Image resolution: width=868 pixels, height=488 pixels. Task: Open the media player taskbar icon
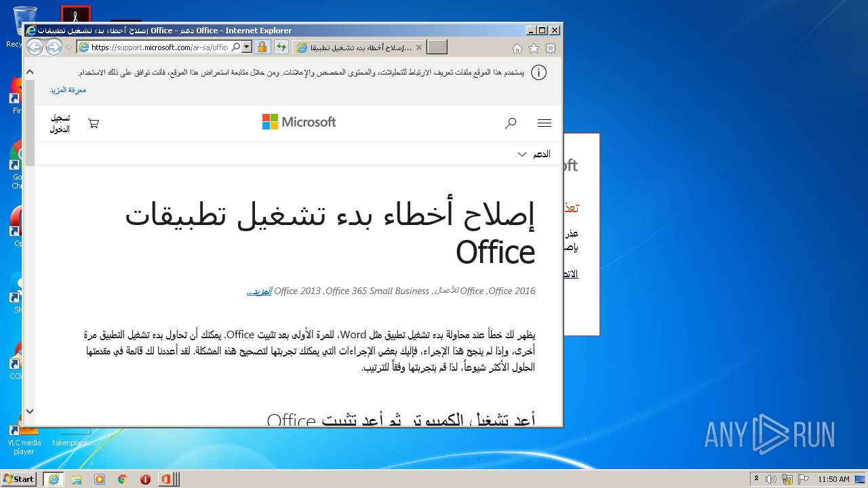coord(100,479)
